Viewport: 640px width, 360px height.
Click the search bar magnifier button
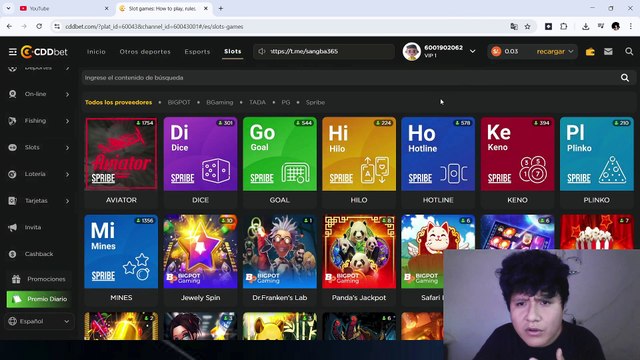(x=625, y=78)
